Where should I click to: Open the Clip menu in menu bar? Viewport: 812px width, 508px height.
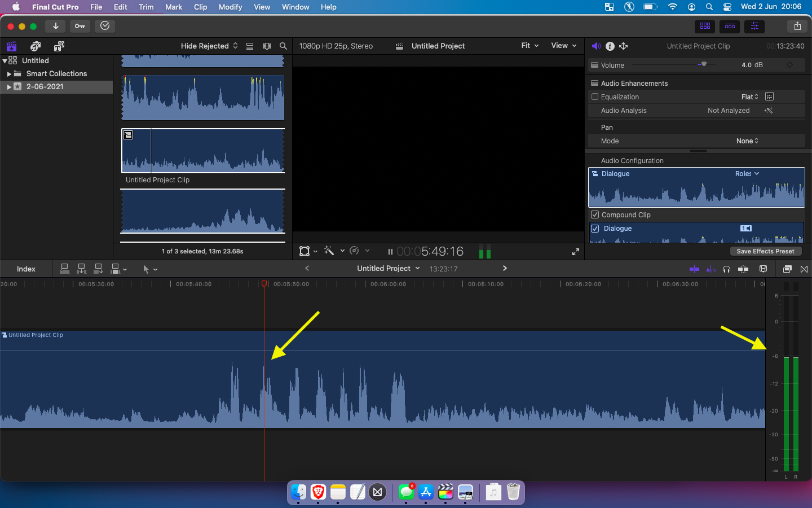(200, 7)
